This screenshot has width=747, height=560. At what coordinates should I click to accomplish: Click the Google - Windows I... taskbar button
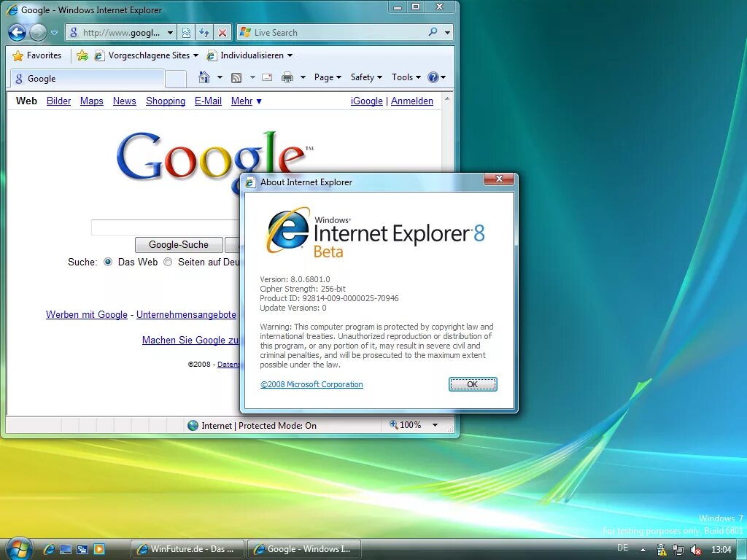click(x=304, y=549)
